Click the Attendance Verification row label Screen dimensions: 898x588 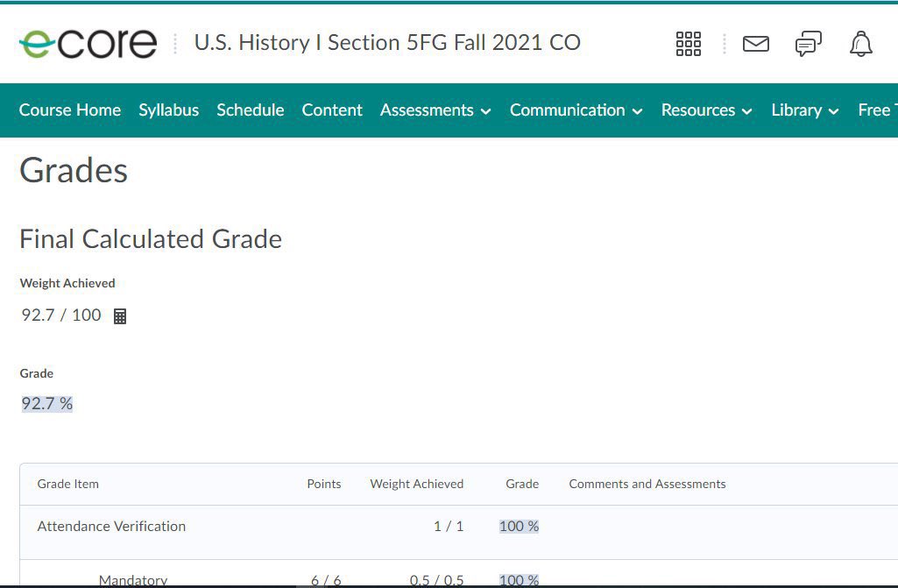click(111, 526)
